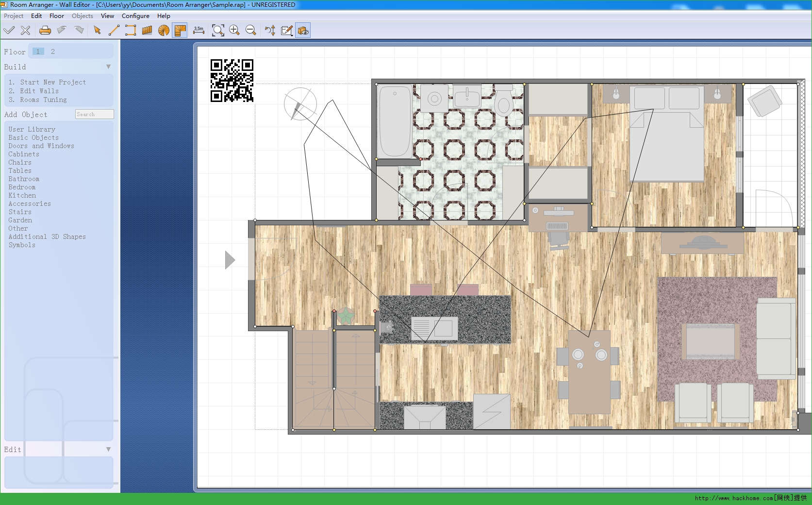Click the compass north indicator on plan
The width and height of the screenshot is (812, 505).
(300, 104)
